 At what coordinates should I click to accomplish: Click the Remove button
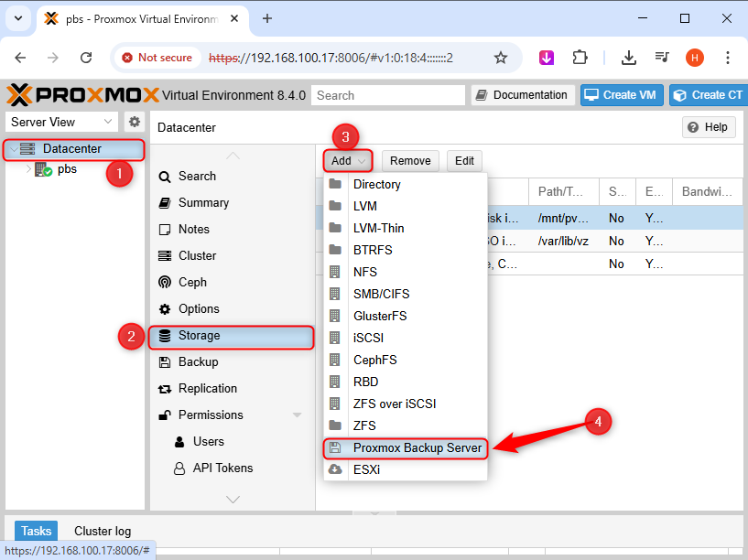tap(410, 161)
